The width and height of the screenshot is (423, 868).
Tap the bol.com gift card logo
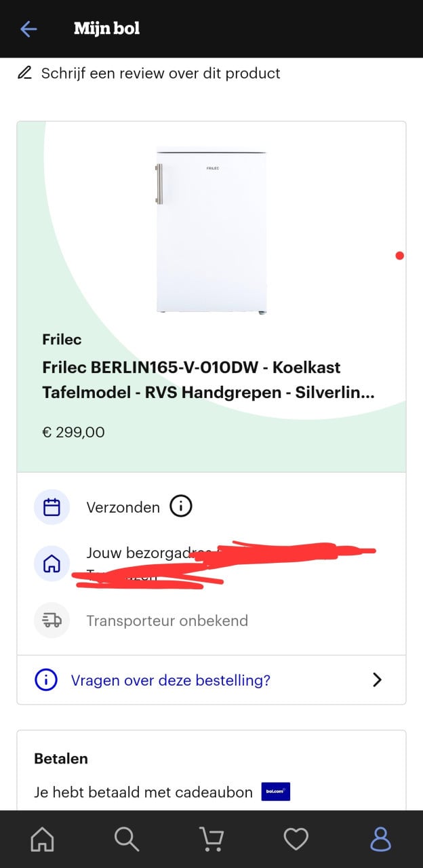tap(276, 791)
